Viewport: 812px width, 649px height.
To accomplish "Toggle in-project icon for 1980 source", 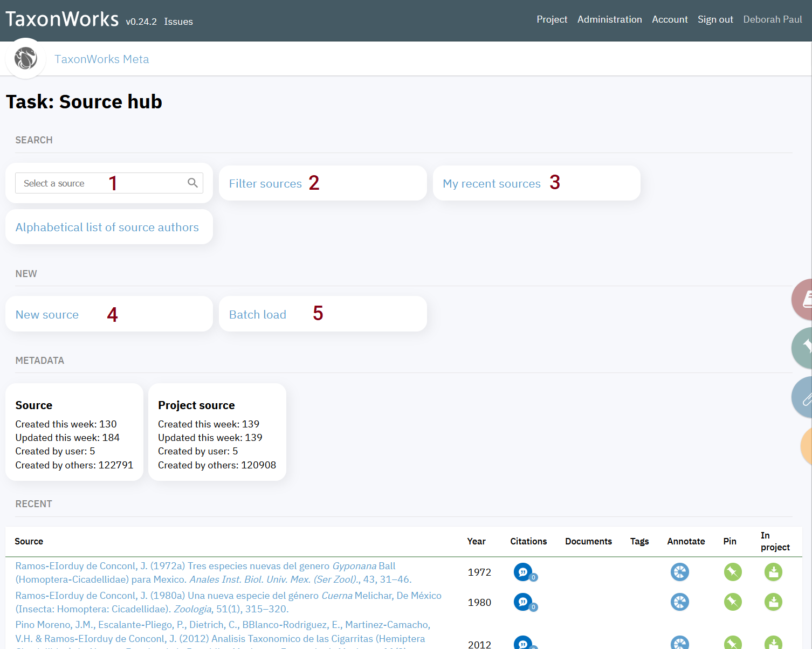I will [773, 602].
